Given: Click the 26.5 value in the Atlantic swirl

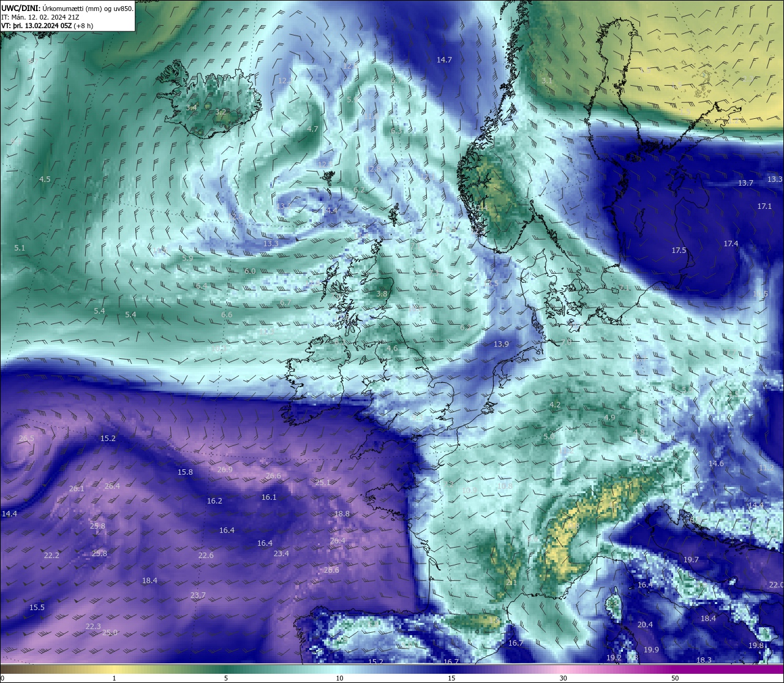Looking at the screenshot, I should click(26, 439).
